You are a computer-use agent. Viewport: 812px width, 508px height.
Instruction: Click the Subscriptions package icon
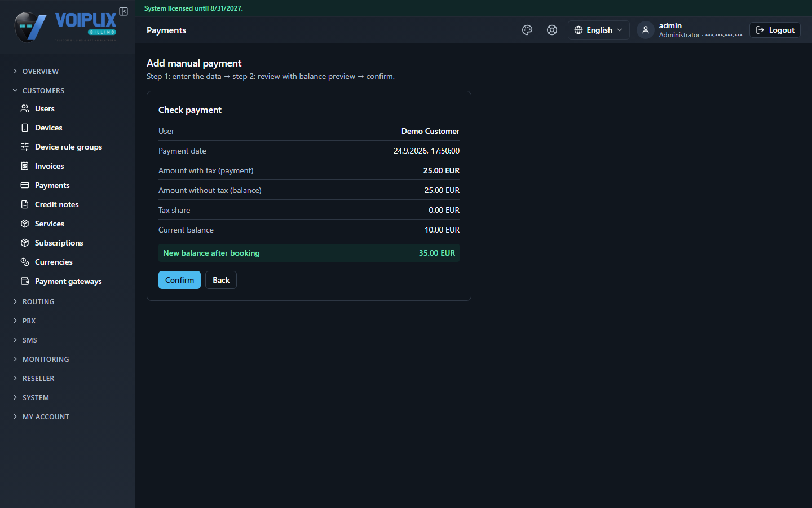(x=25, y=243)
